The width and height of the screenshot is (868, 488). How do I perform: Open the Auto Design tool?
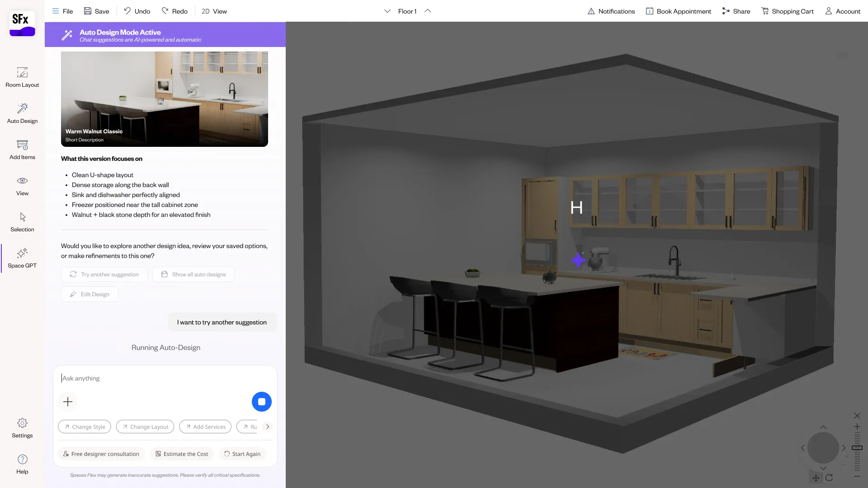point(22,113)
